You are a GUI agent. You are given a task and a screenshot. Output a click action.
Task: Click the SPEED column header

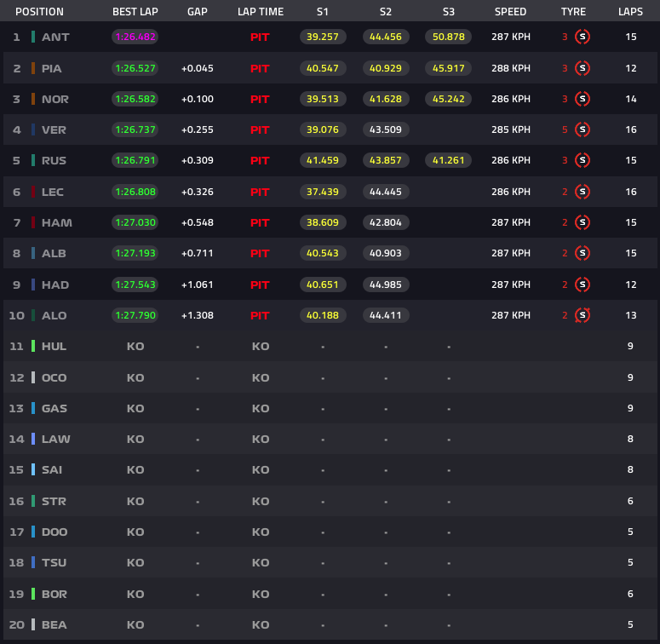point(510,12)
